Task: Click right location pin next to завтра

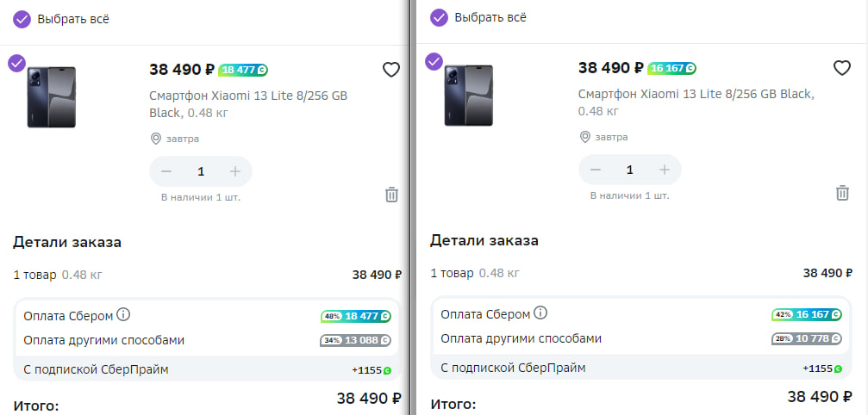Action: pyautogui.click(x=584, y=137)
